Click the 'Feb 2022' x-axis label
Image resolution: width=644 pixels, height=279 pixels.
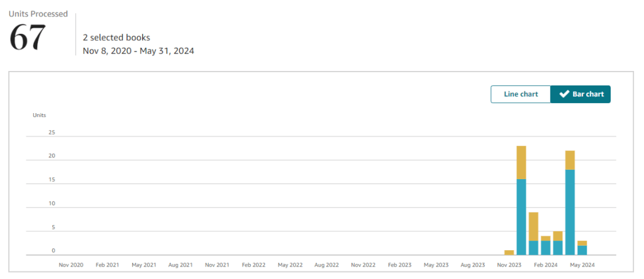253,265
